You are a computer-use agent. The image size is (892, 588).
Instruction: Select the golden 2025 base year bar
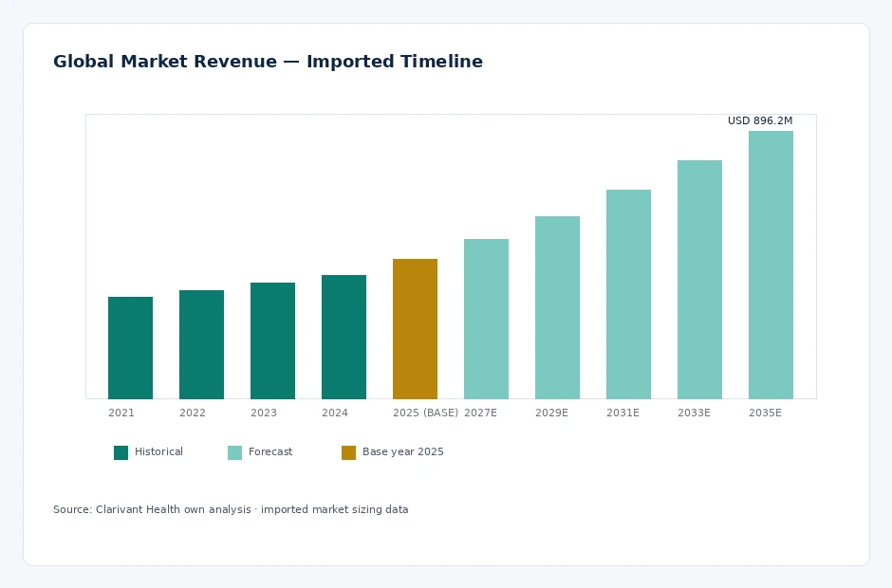click(x=415, y=329)
